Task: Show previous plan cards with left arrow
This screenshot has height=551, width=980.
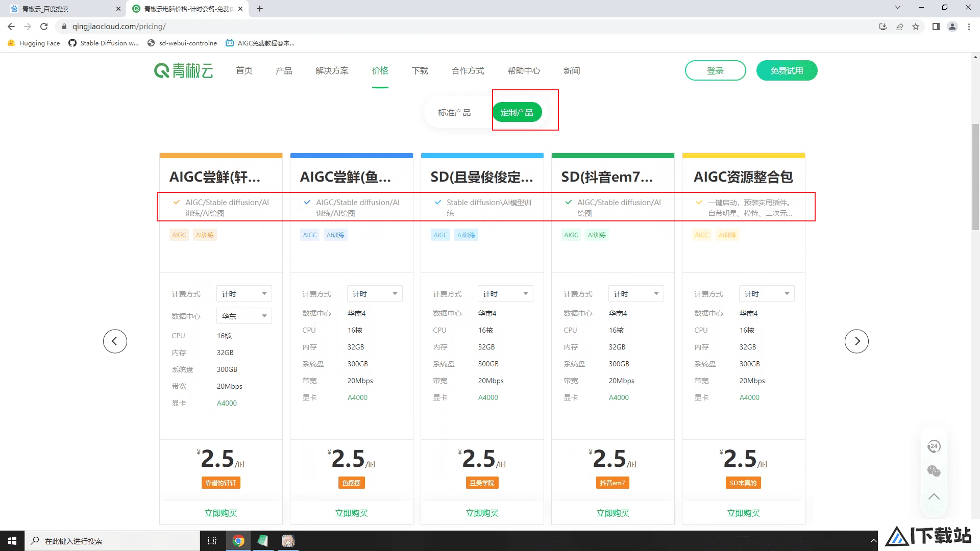Action: click(115, 341)
